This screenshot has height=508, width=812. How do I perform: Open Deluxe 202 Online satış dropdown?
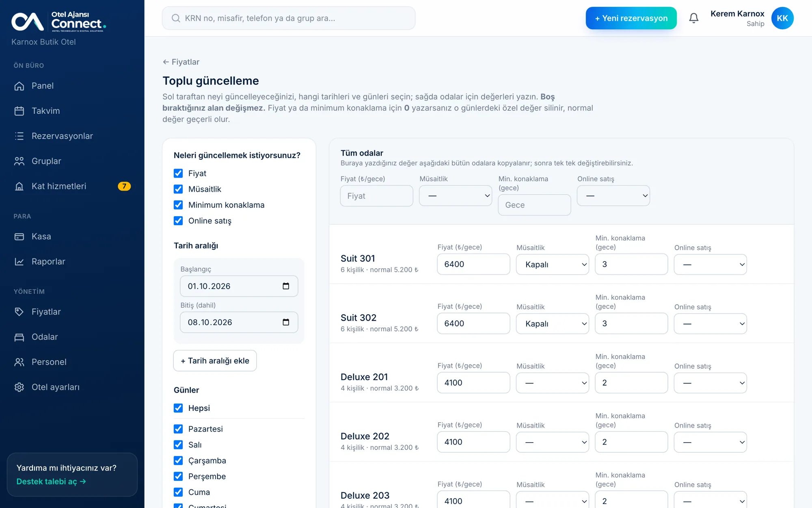pyautogui.click(x=710, y=442)
